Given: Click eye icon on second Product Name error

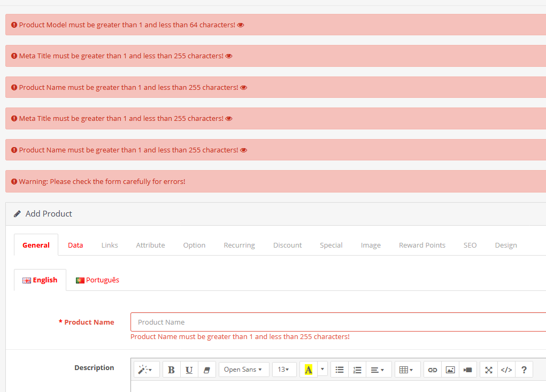Looking at the screenshot, I should (244, 150).
